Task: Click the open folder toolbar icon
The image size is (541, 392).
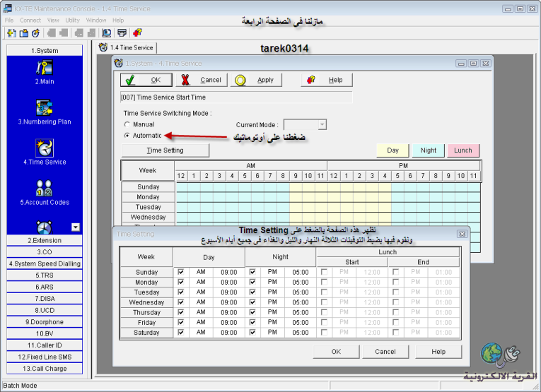Action: pyautogui.click(x=23, y=32)
